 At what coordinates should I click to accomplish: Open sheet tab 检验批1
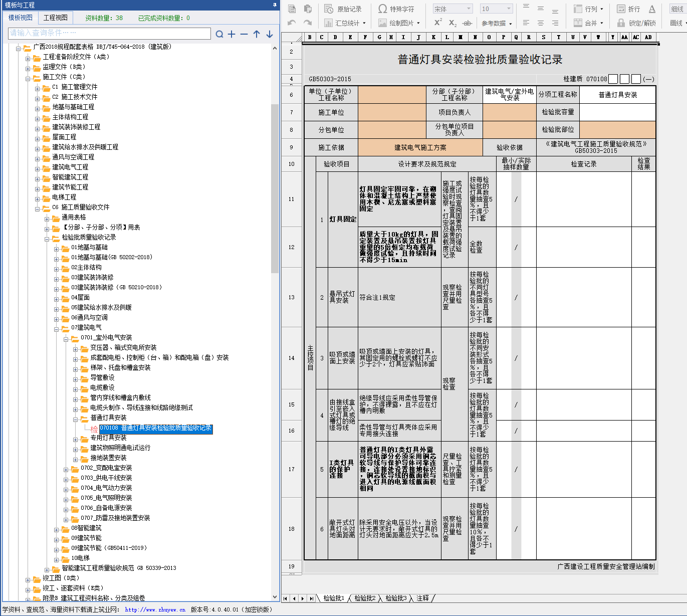(x=334, y=598)
